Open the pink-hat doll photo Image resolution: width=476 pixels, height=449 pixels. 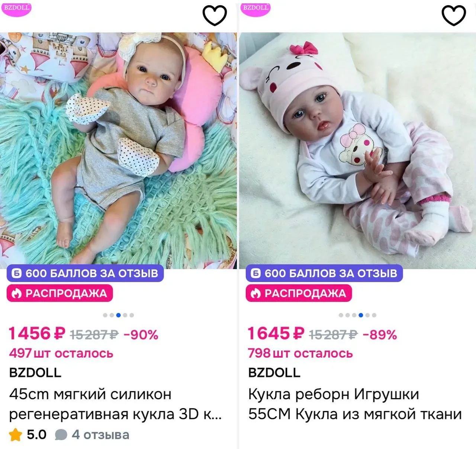pyautogui.click(x=357, y=151)
